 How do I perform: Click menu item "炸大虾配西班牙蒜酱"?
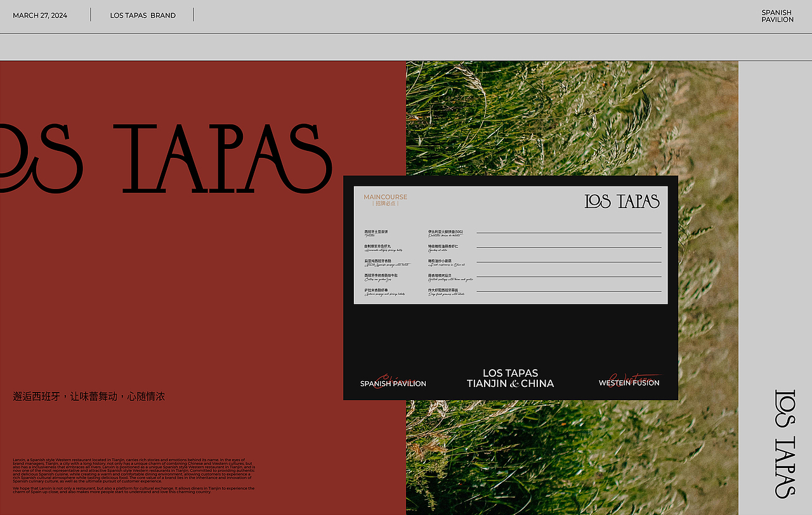(x=443, y=290)
